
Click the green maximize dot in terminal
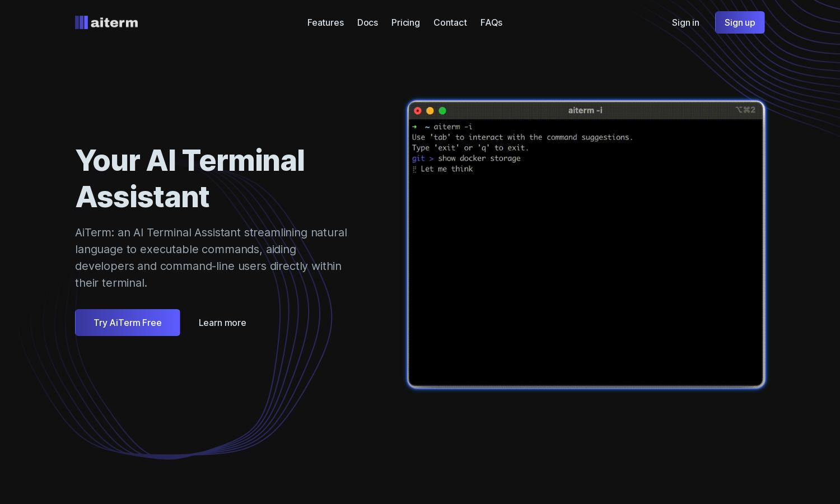(442, 111)
